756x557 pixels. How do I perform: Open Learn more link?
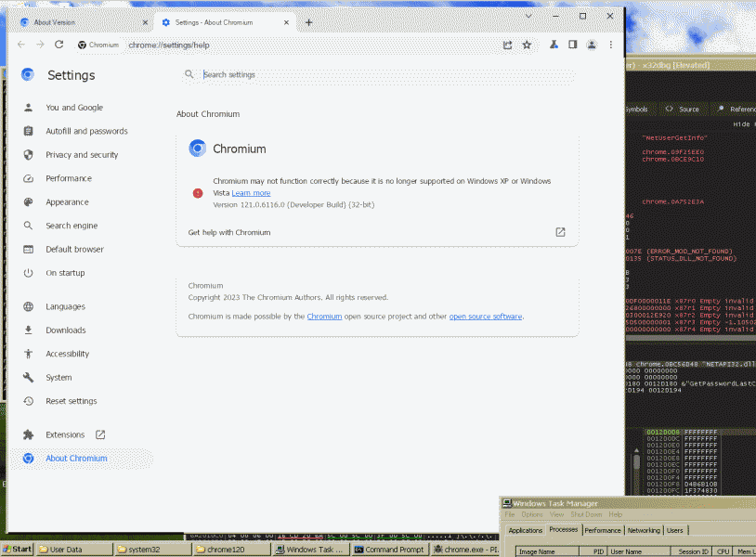click(x=251, y=193)
